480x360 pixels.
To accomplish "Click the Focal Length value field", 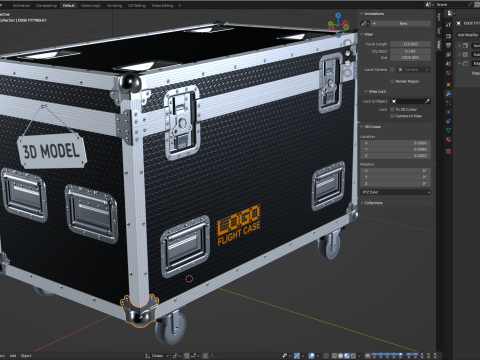I will (x=410, y=44).
